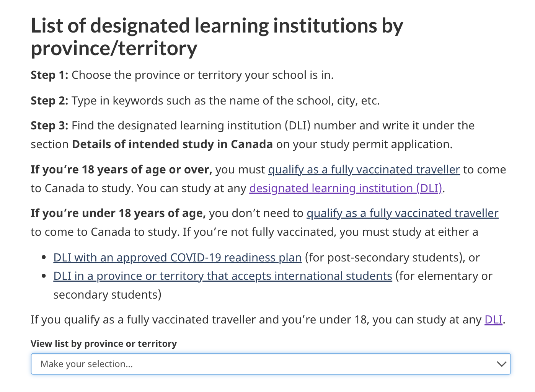
Task: Open vaccinated traveller link in 18-or-over paragraph
Action: (x=364, y=170)
